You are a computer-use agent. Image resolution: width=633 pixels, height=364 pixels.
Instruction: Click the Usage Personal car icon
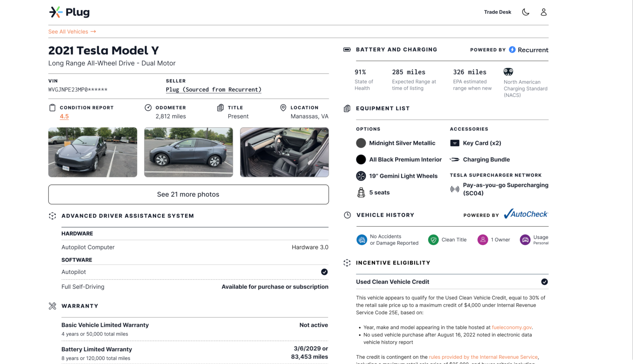click(x=525, y=240)
